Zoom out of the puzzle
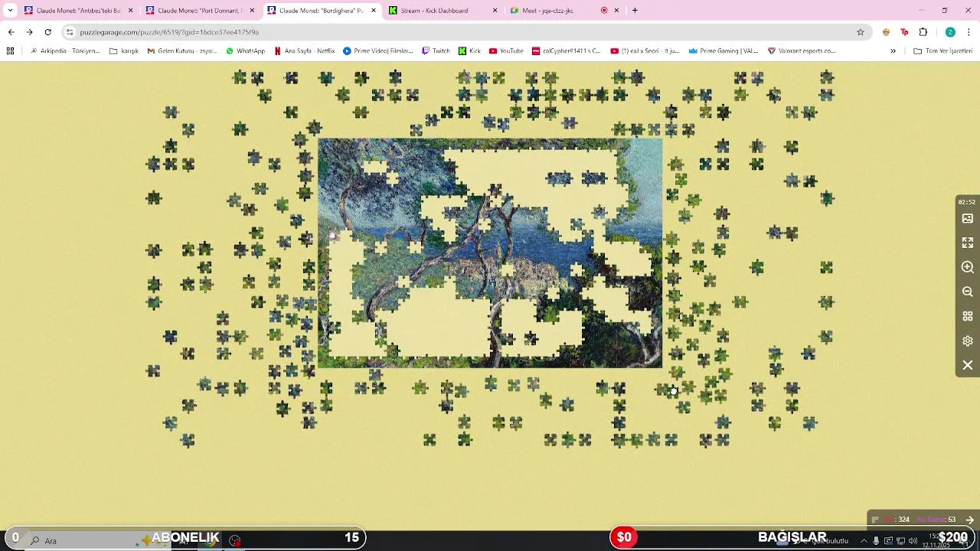The width and height of the screenshot is (980, 551). pos(968,292)
